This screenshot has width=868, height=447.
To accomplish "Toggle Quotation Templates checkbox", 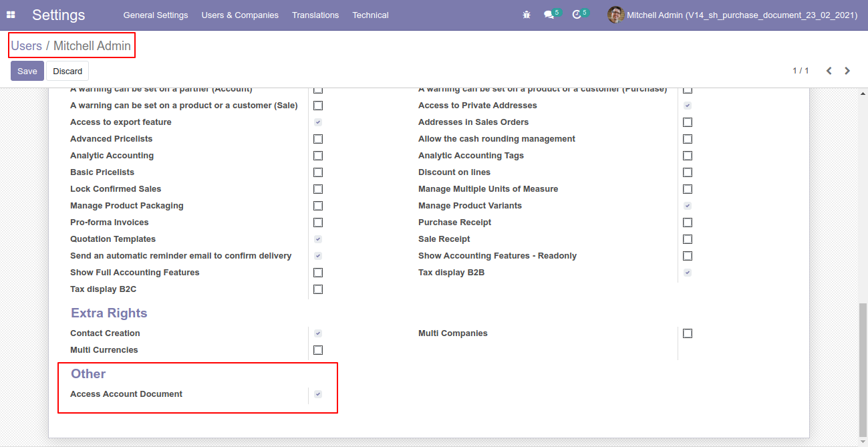I will [318, 239].
